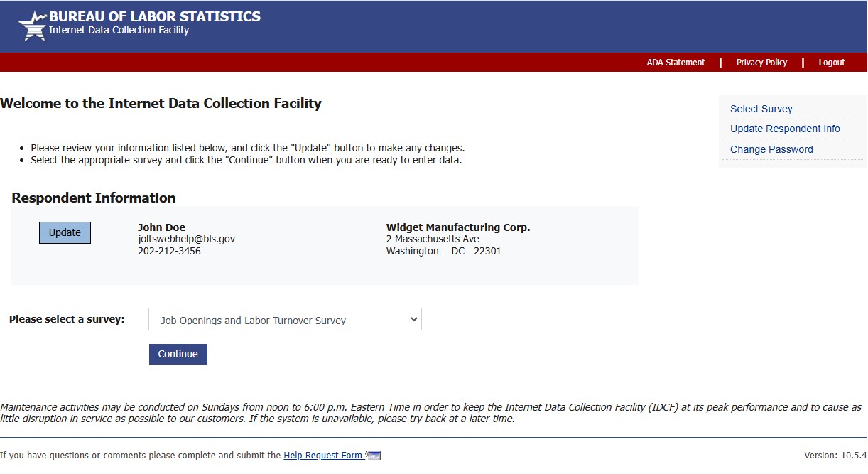Select Change Password in the sidebar

point(771,149)
